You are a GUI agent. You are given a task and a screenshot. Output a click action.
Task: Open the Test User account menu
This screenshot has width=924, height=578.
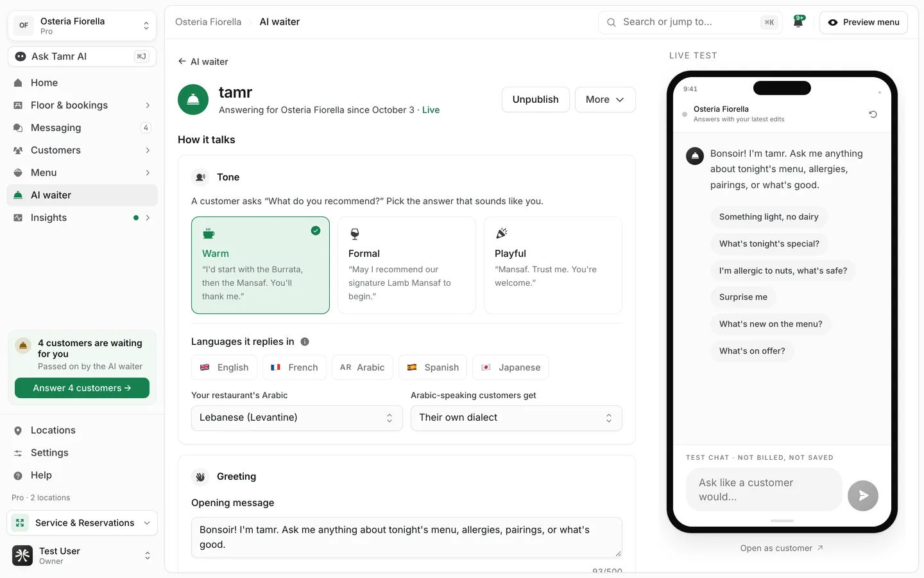pyautogui.click(x=82, y=556)
